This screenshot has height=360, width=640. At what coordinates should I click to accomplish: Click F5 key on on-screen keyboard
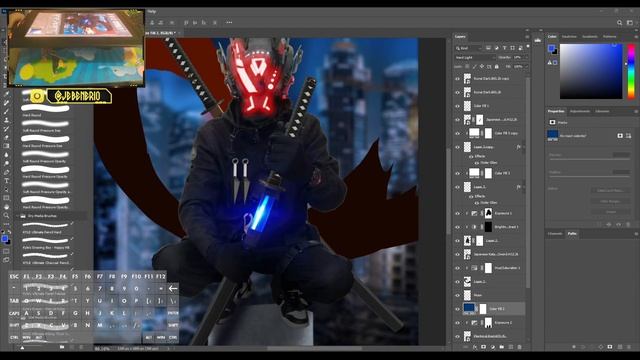[75, 277]
